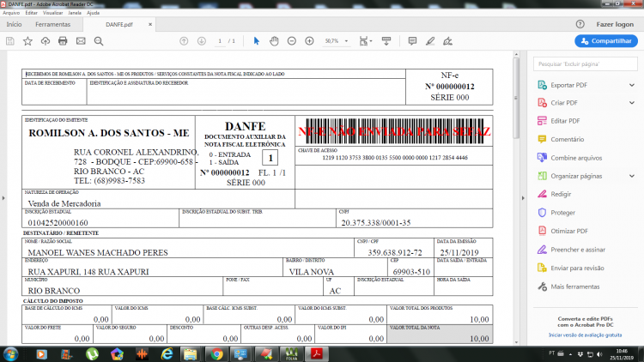Open the zoom percentage dropdown
644x362 pixels.
click(x=346, y=41)
